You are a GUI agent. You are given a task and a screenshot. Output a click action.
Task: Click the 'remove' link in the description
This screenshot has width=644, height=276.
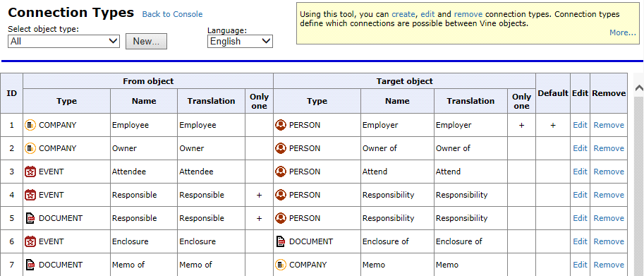(468, 14)
